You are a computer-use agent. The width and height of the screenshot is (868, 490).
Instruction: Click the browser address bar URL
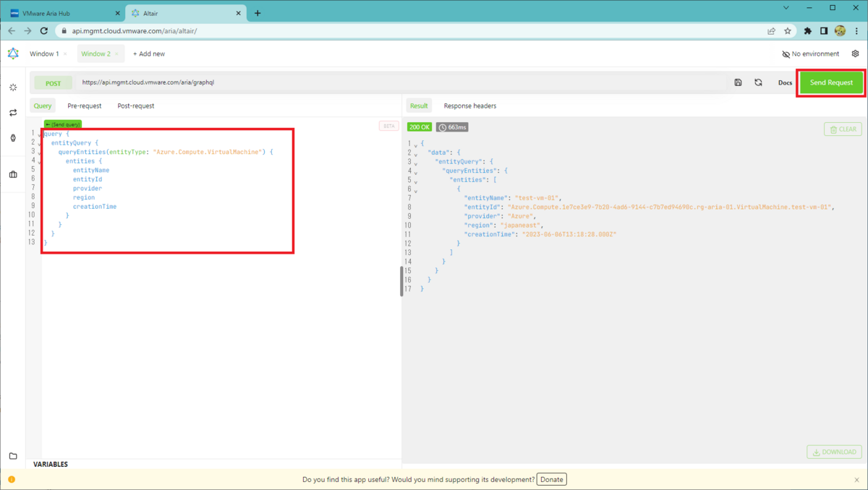click(135, 31)
